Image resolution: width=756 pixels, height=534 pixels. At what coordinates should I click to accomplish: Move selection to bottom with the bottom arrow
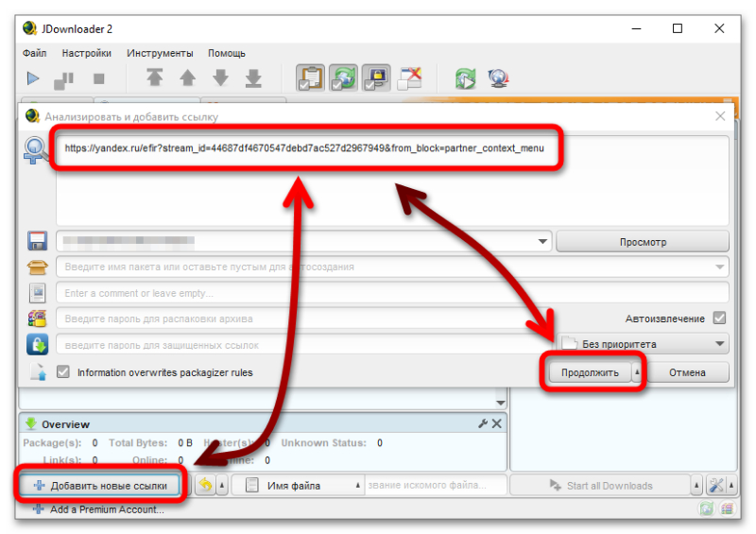253,78
